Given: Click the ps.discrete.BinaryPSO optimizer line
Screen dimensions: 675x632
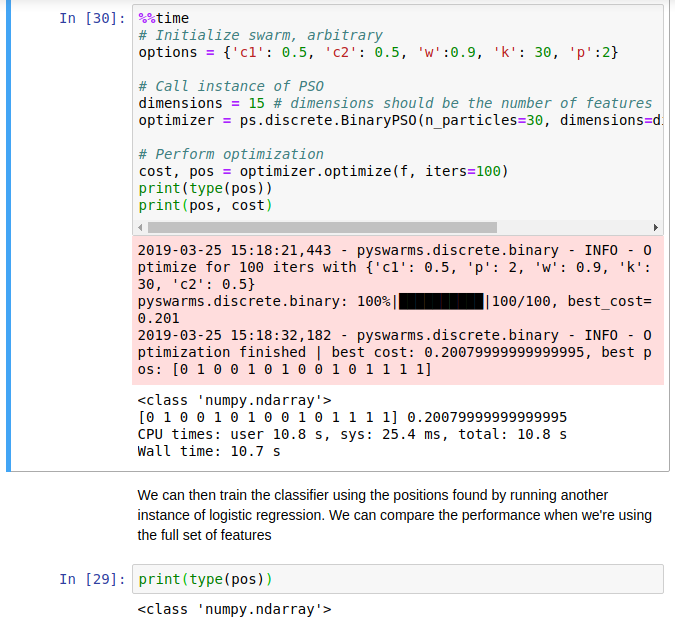Looking at the screenshot, I should tap(400, 120).
